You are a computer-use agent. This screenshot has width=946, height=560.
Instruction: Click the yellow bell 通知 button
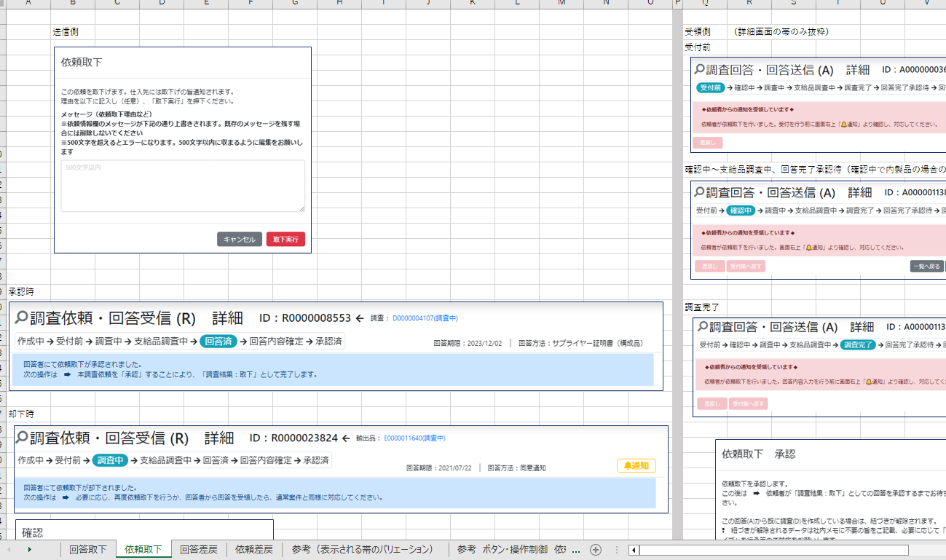point(636,465)
